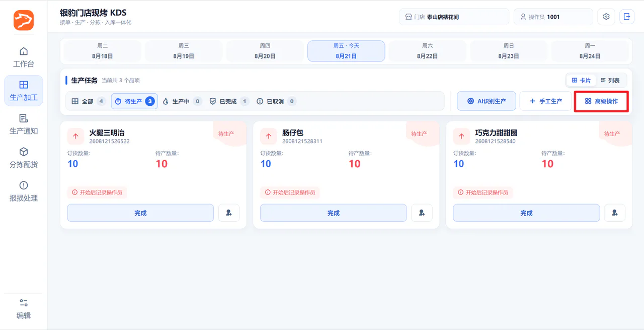Viewport: 644px width, 330px height.
Task: Select Tuesday 8月18日 date
Action: tap(103, 51)
